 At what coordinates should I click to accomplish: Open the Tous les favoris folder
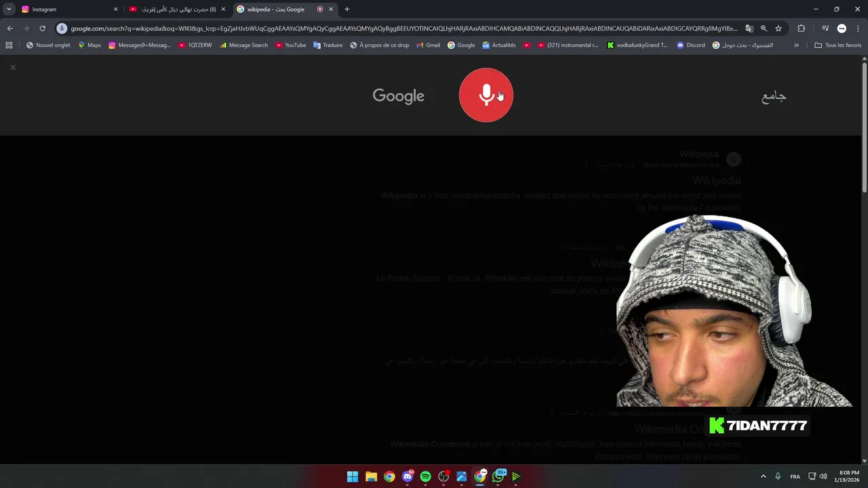tap(837, 45)
